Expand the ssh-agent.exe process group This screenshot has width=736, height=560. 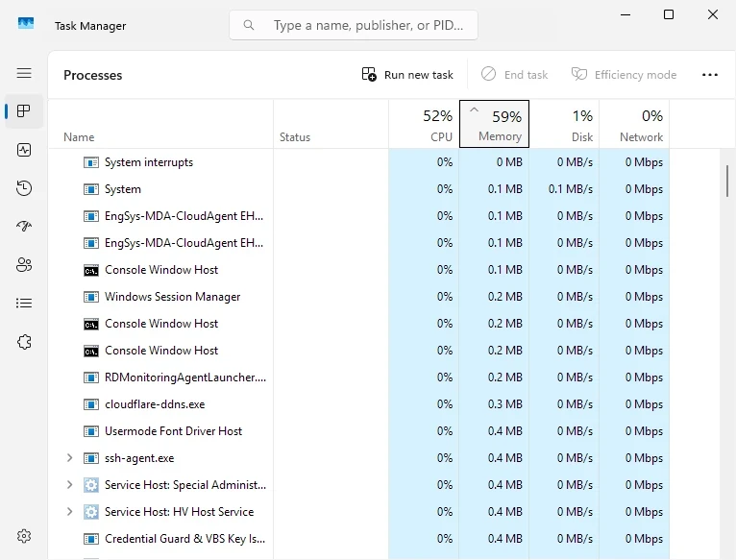[69, 457]
